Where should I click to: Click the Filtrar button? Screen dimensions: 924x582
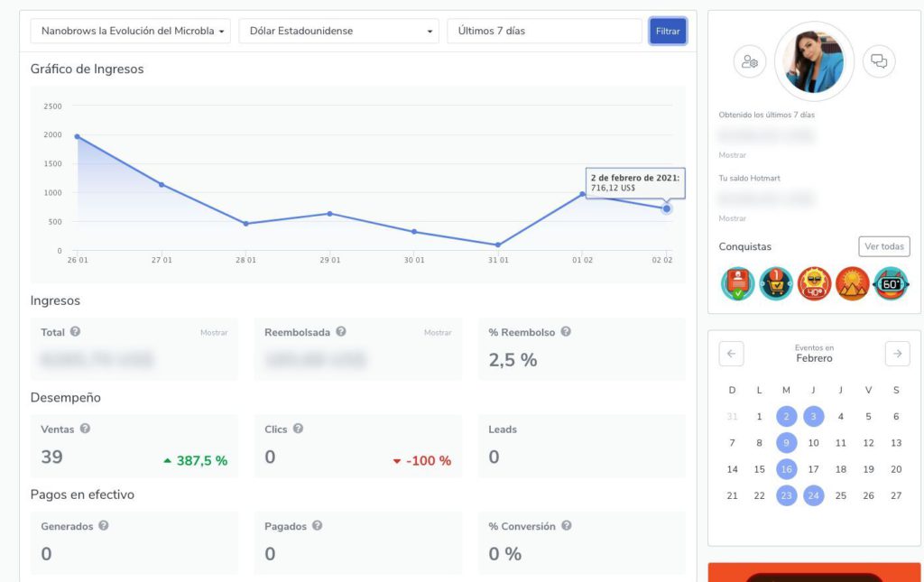668,32
